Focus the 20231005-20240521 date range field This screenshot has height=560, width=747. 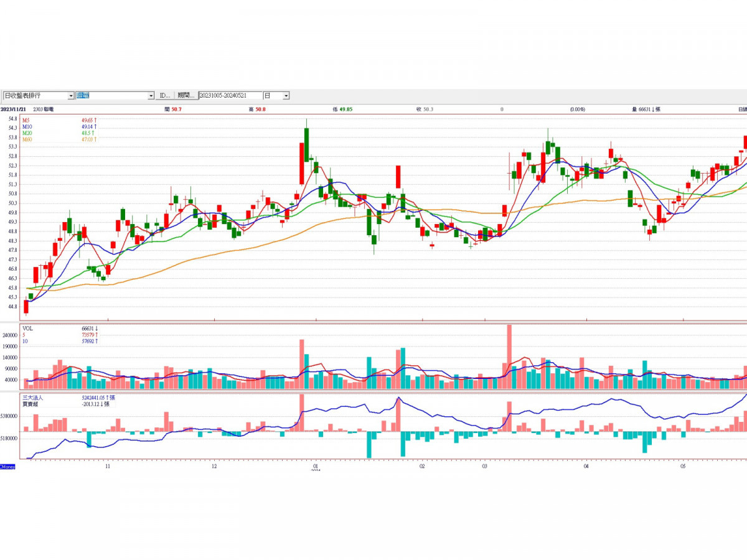(230, 96)
